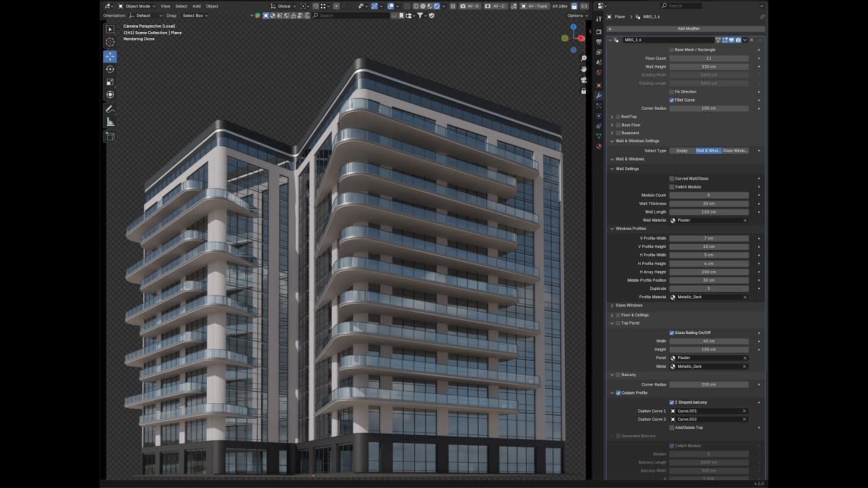This screenshot has width=868, height=488.
Task: Open the Material properties tab icon
Action: (599, 146)
